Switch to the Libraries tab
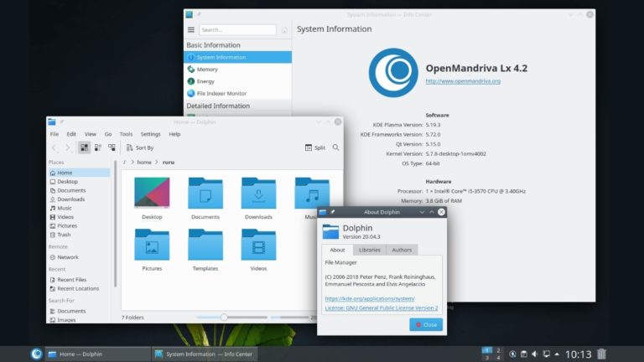Viewport: 644px width, 362px height. [x=369, y=250]
